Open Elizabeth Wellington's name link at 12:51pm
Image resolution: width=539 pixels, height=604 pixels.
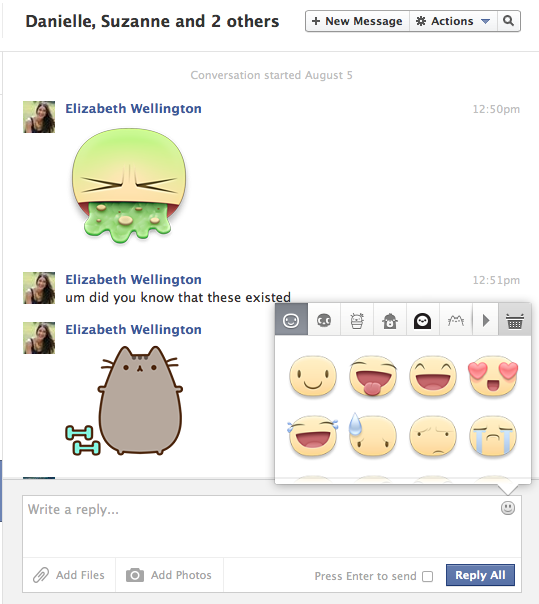pos(133,280)
